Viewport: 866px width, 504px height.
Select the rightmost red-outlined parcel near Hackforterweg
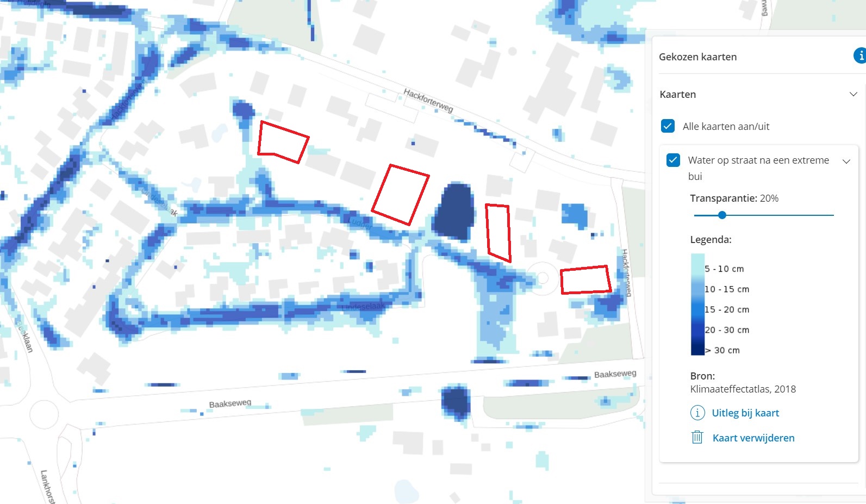point(585,280)
